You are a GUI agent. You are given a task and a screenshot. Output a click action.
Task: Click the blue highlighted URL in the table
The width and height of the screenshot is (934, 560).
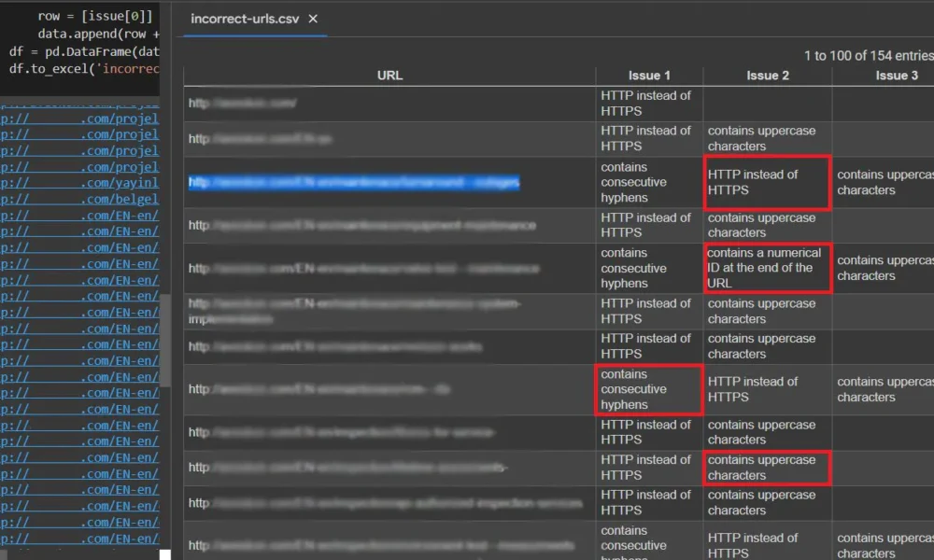(x=354, y=183)
